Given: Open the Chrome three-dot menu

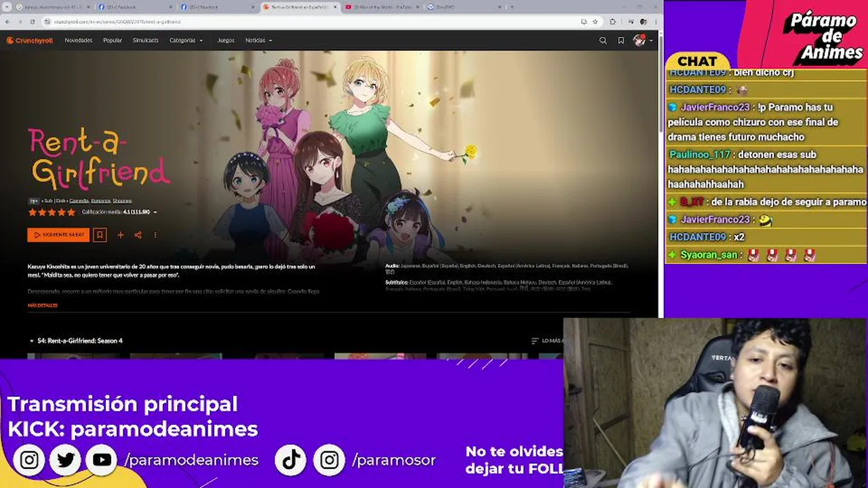Looking at the screenshot, I should tap(655, 22).
